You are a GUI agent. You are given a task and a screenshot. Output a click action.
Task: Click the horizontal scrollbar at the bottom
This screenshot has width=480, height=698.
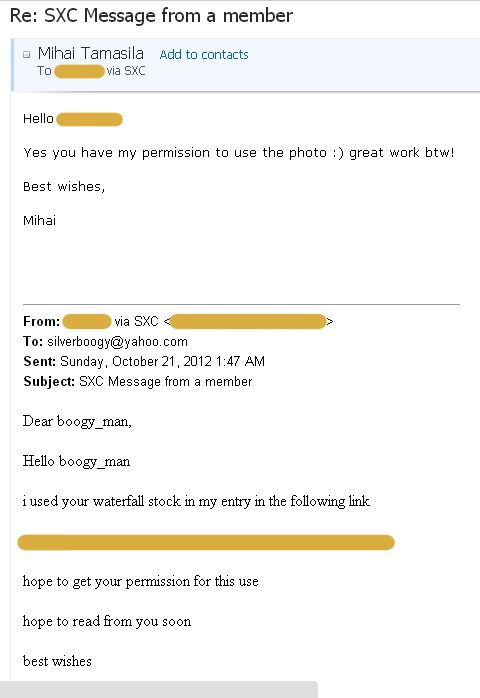coord(159,689)
